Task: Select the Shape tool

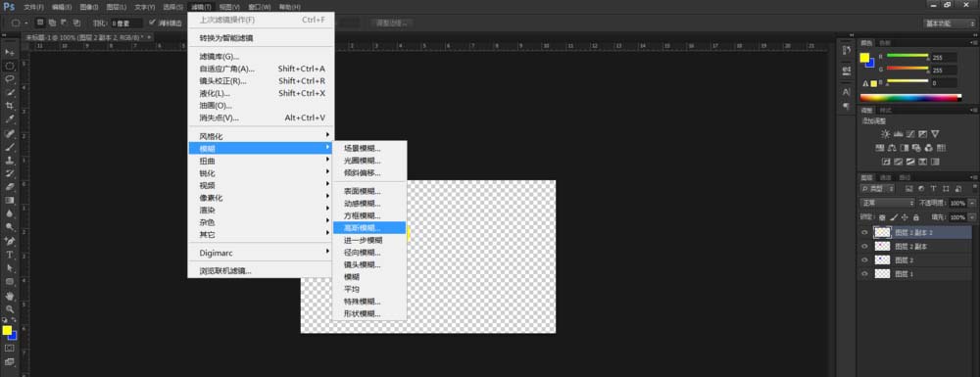Action: (10, 281)
